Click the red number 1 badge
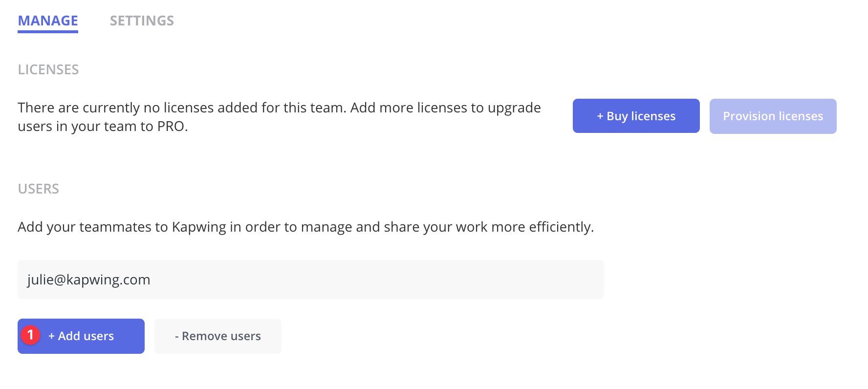The height and width of the screenshot is (389, 868). pos(30,335)
